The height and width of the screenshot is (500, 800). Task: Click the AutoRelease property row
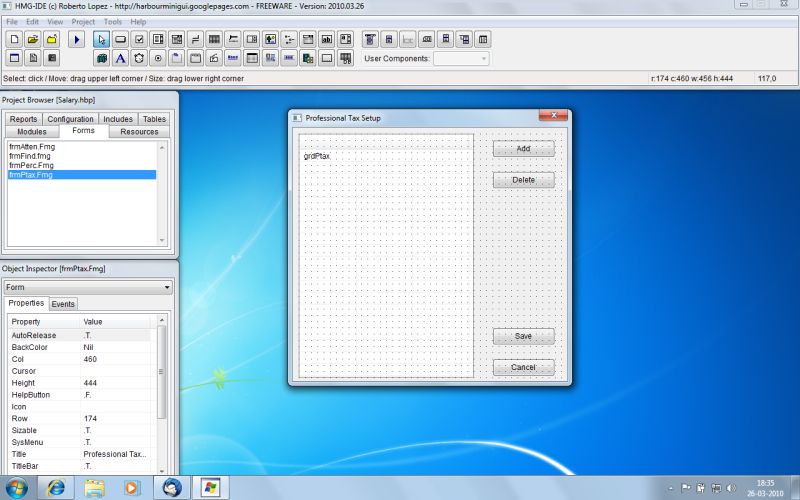[79, 335]
